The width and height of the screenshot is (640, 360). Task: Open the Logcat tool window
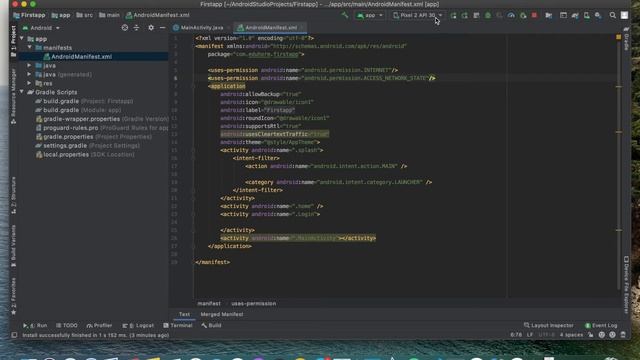138,326
